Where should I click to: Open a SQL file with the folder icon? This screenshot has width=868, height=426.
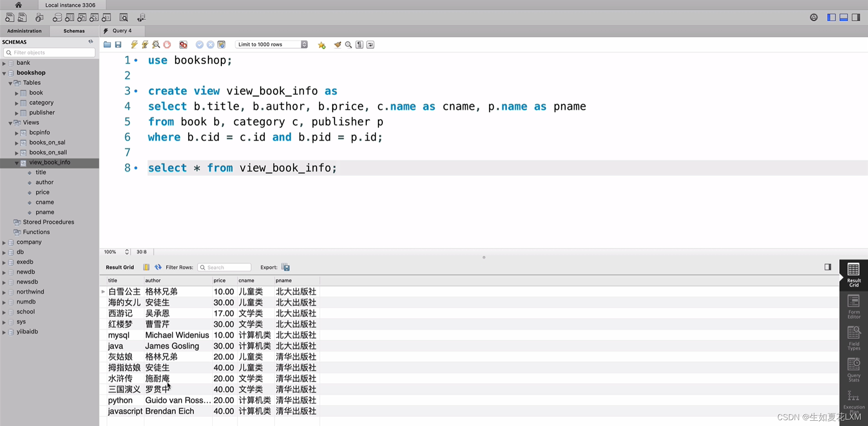107,44
